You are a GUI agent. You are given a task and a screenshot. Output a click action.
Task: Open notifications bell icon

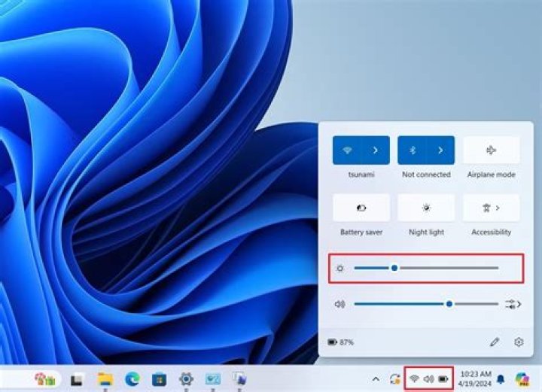(x=500, y=379)
